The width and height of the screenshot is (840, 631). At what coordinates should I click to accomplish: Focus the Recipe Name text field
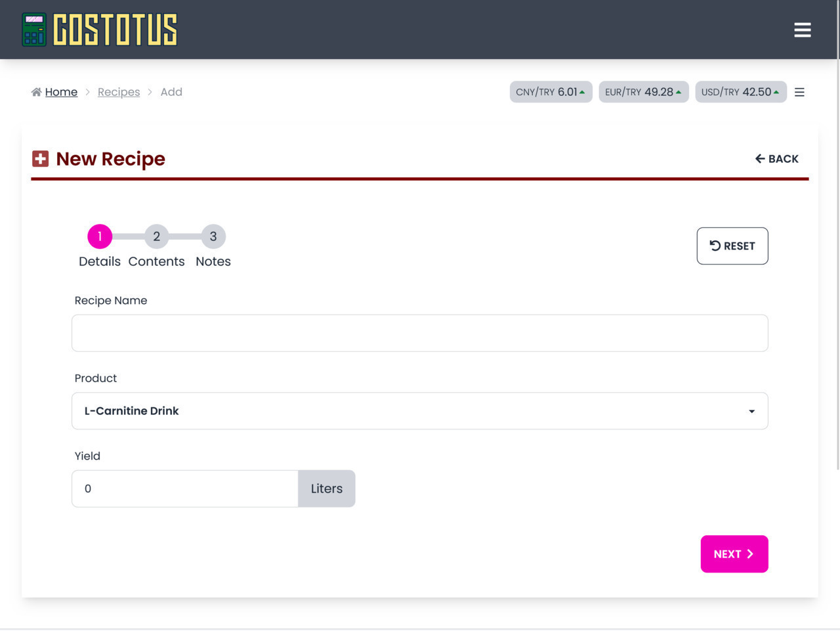click(420, 333)
